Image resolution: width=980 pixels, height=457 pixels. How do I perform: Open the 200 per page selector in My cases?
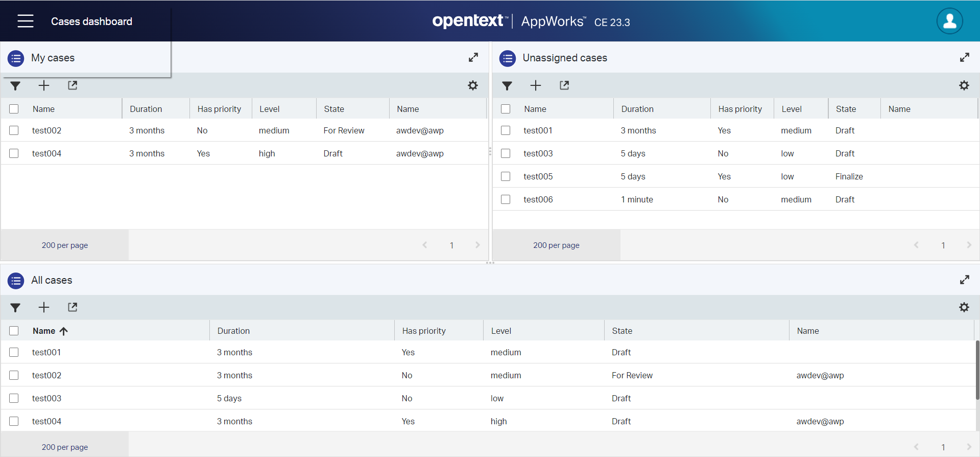(x=65, y=245)
